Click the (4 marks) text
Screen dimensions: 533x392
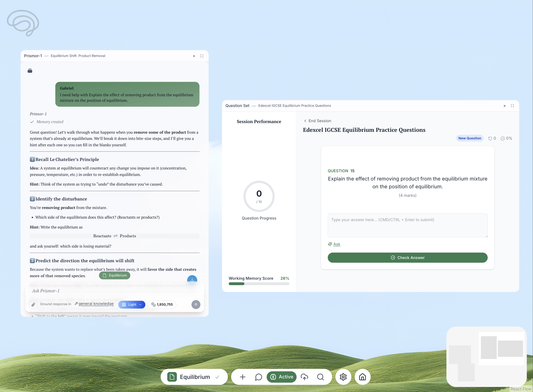[x=407, y=195]
